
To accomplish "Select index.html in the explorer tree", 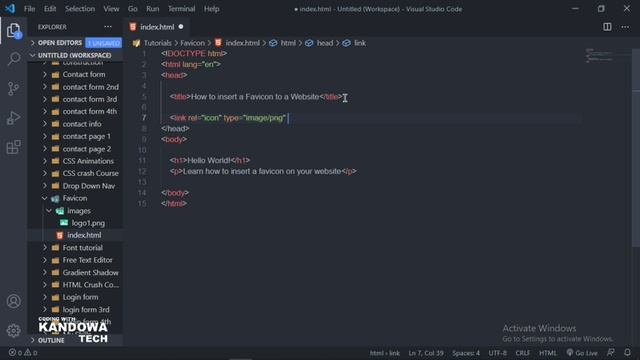I will click(x=84, y=235).
